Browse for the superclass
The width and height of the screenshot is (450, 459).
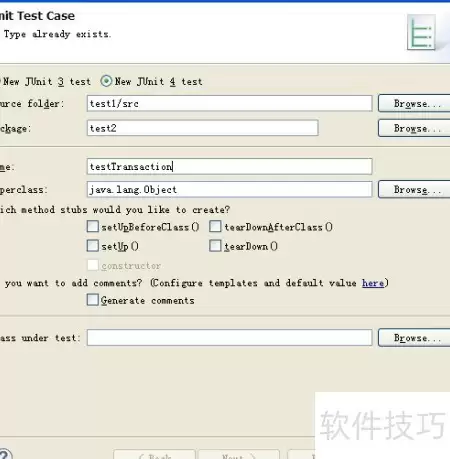[414, 189]
